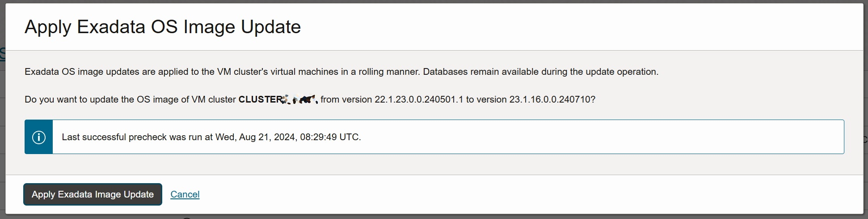The height and width of the screenshot is (219, 868).
Task: Click the info icon in precheck banner
Action: (39, 137)
